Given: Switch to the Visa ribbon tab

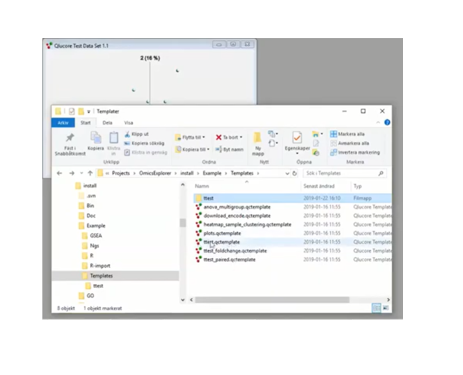Looking at the screenshot, I should coord(129,123).
